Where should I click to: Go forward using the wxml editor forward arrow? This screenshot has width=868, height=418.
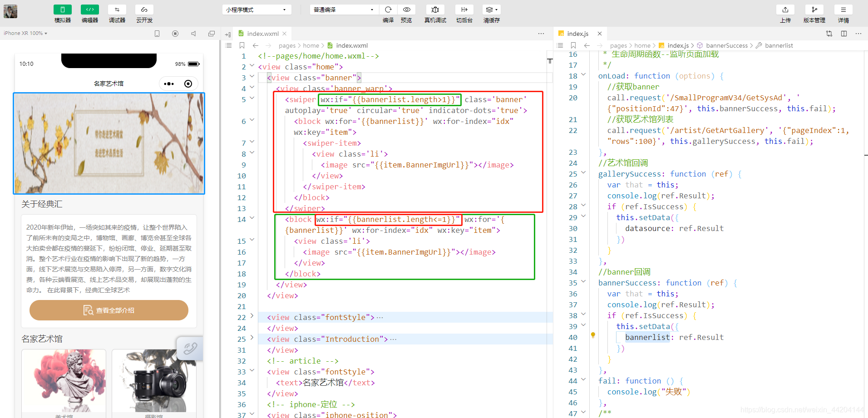[268, 45]
